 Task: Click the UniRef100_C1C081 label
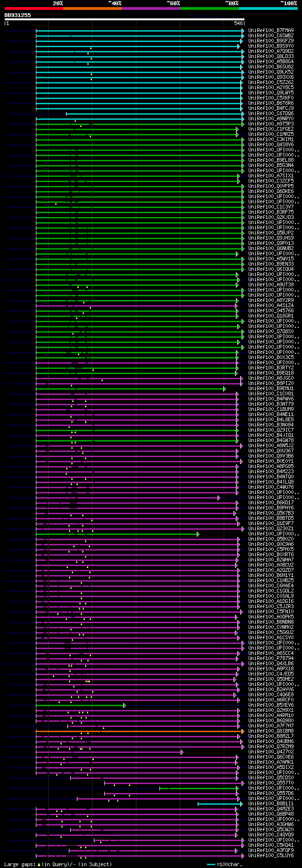[x=271, y=394]
